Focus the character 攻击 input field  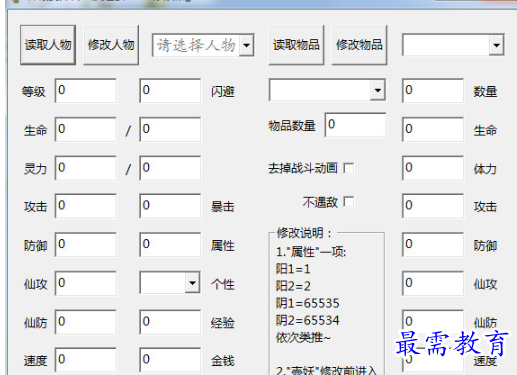coord(86,206)
